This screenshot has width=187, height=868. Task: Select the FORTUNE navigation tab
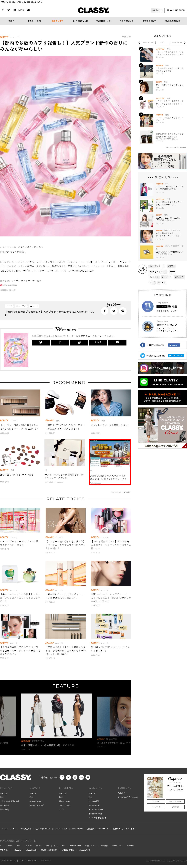[126, 21]
